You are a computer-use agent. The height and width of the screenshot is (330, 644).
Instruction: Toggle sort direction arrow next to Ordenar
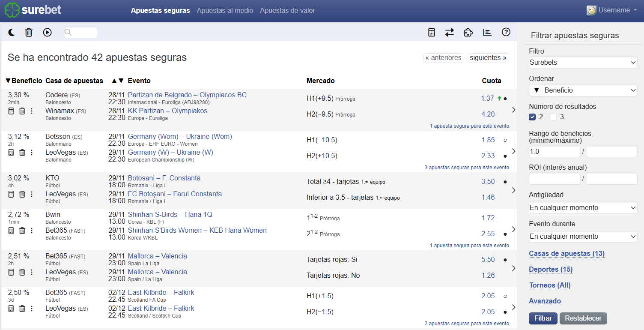pos(536,90)
